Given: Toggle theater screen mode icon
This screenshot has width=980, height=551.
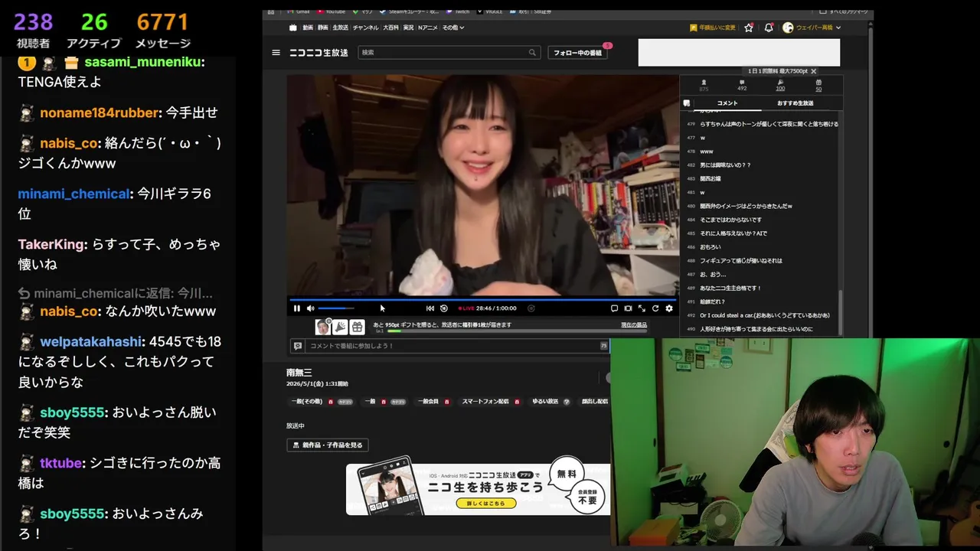Looking at the screenshot, I should [x=628, y=308].
